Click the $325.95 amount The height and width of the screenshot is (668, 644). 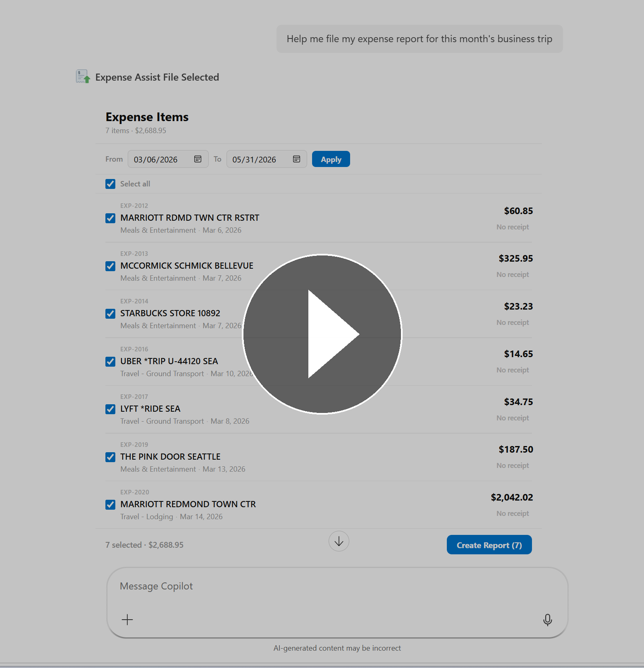[x=516, y=258]
